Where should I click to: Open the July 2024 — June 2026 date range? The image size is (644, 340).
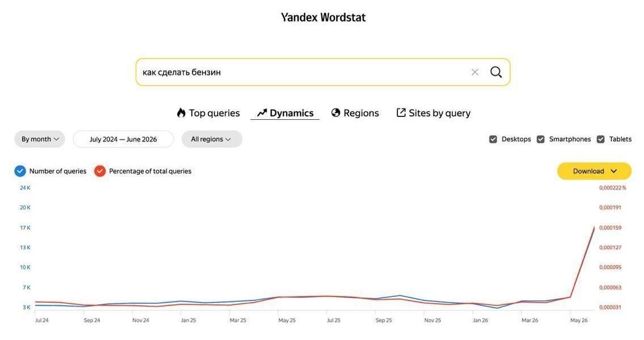tap(123, 139)
